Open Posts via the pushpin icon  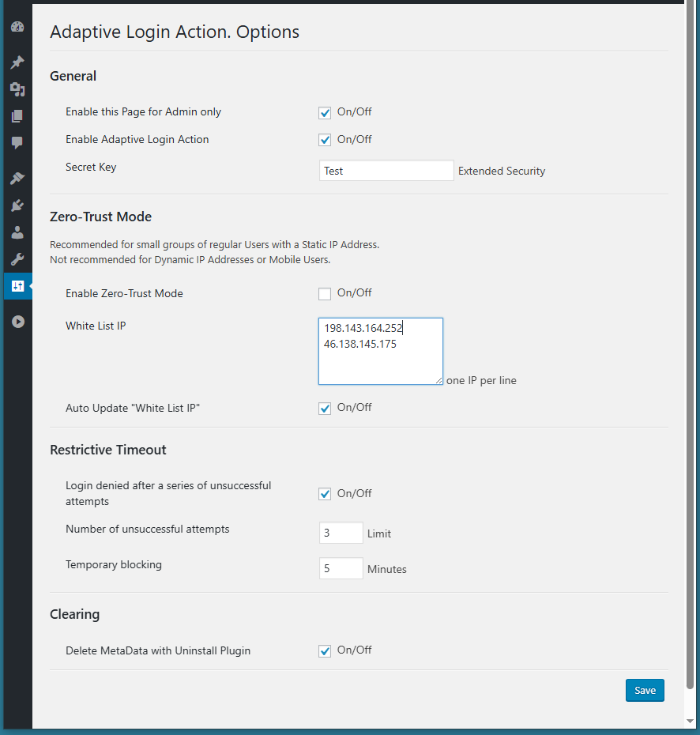[17, 62]
